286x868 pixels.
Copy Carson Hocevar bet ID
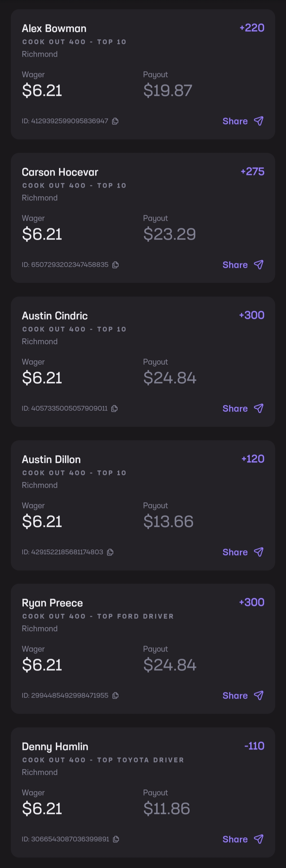point(115,265)
